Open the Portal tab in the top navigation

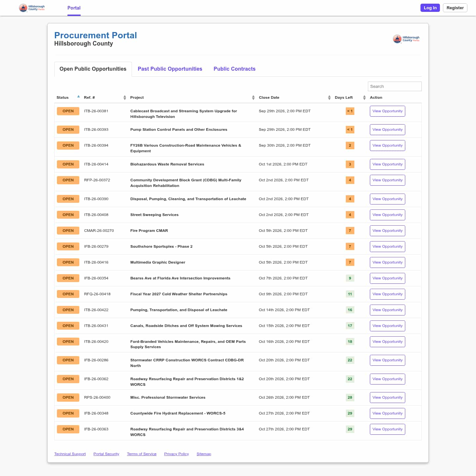tap(74, 8)
